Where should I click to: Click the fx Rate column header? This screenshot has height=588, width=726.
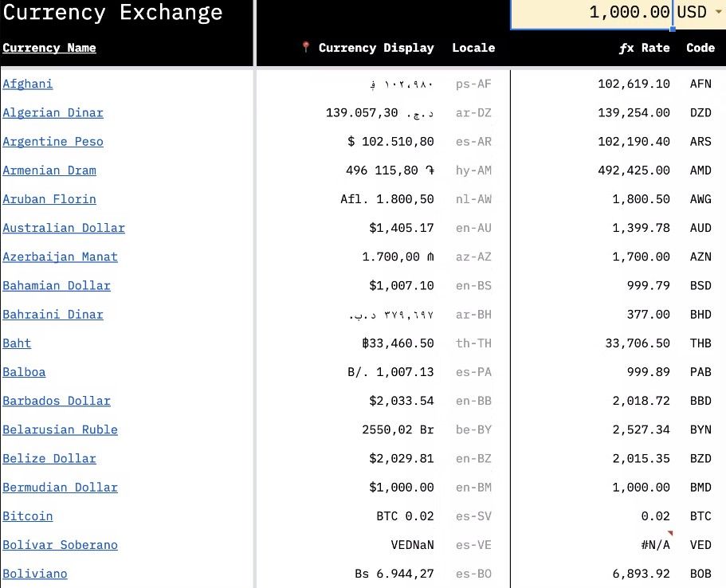click(644, 48)
